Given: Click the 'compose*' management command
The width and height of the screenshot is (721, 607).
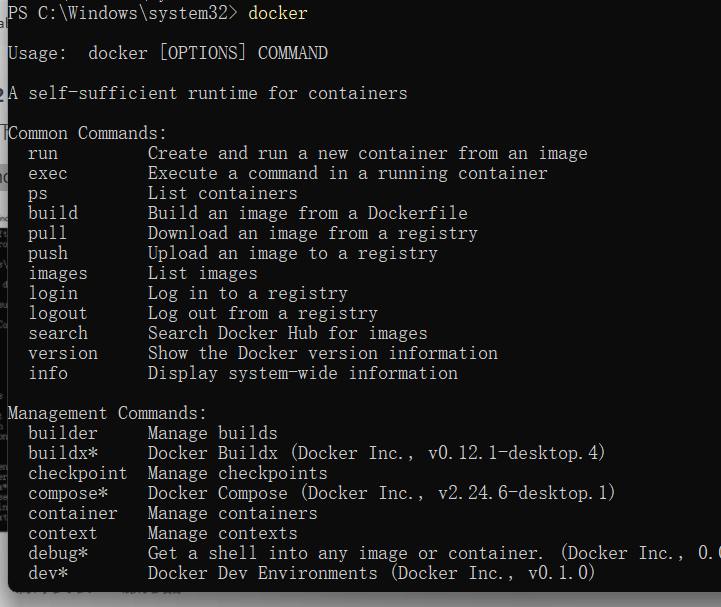Looking at the screenshot, I should 68,494.
